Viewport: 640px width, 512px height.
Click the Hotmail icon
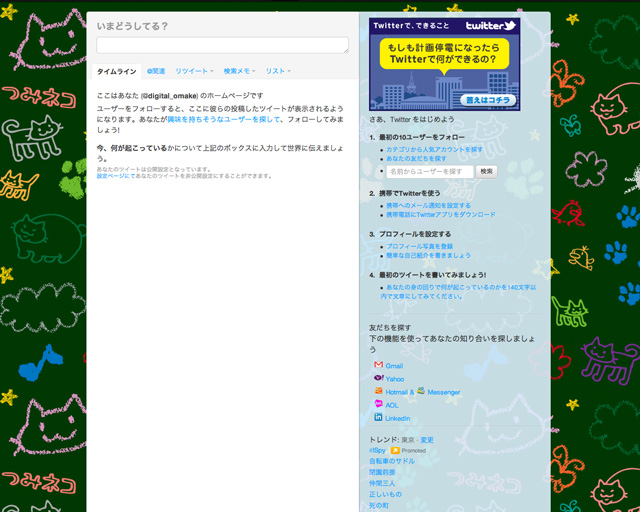coord(379,391)
